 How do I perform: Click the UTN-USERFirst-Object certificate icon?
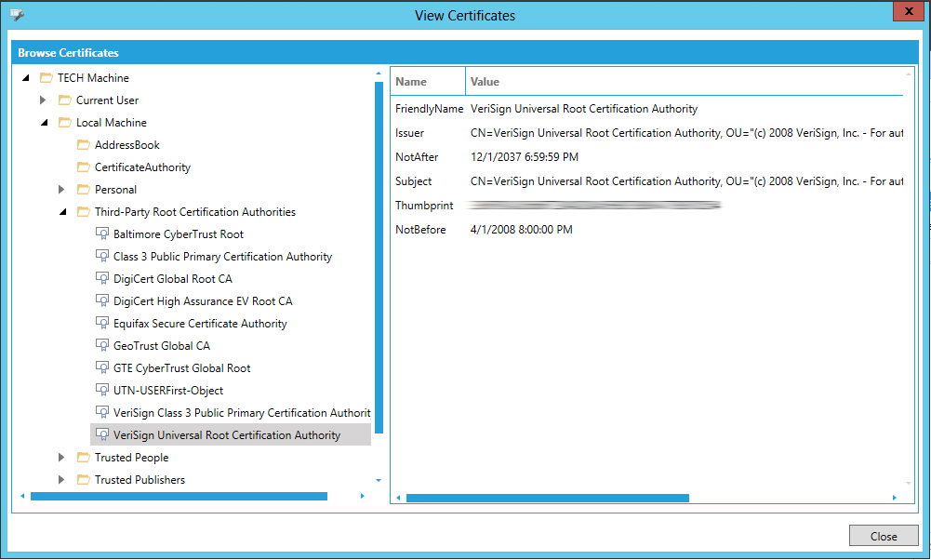[102, 391]
